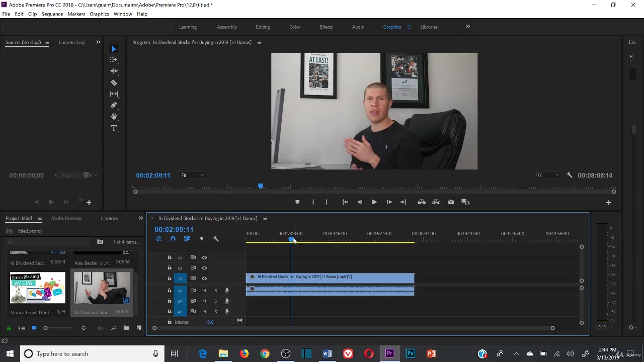
Task: Open Project panel menu
Action: [x=39, y=218]
